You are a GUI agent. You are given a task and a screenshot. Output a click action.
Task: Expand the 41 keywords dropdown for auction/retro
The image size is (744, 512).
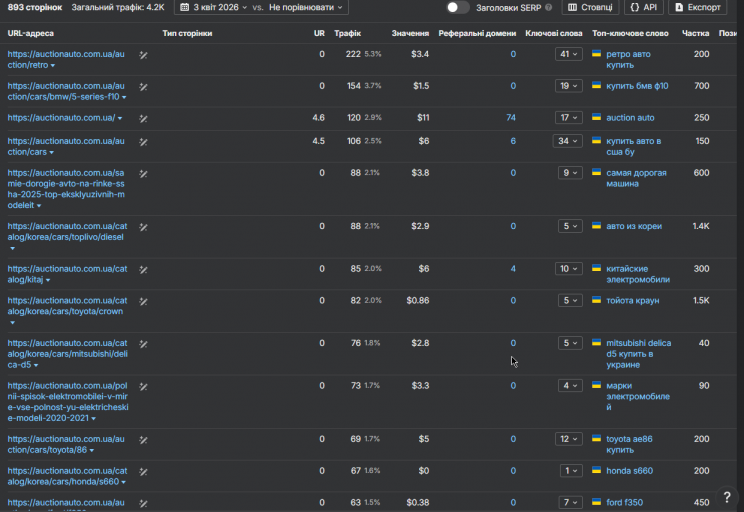coord(569,54)
